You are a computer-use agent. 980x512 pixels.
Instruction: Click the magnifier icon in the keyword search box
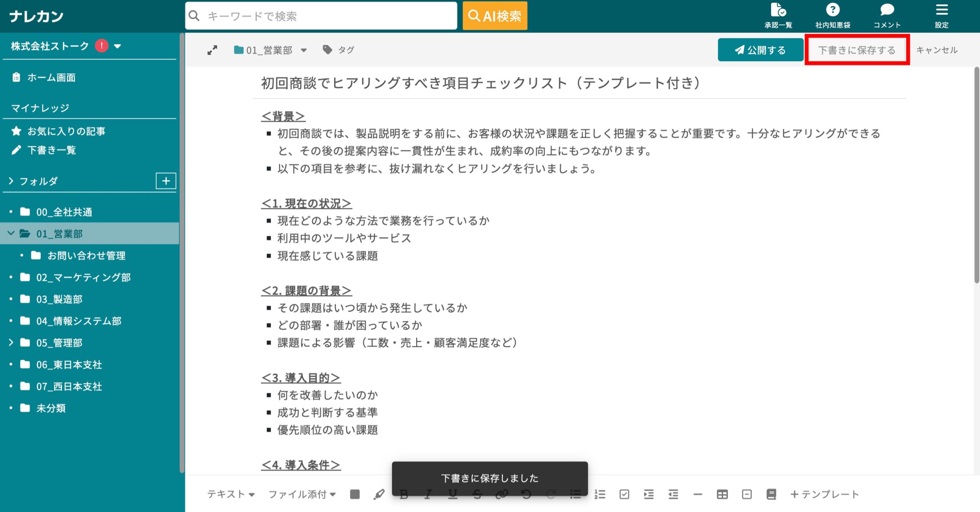pos(194,16)
